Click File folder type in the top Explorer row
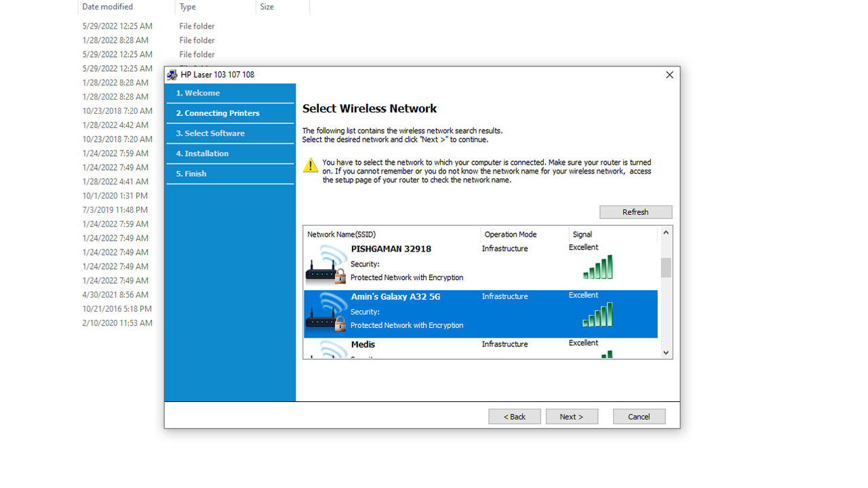 pos(197,26)
